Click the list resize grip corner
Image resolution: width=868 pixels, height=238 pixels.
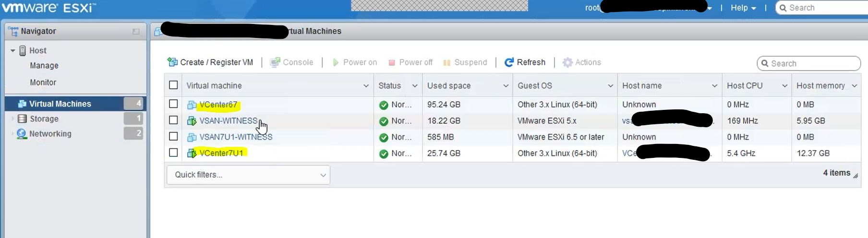point(856,176)
